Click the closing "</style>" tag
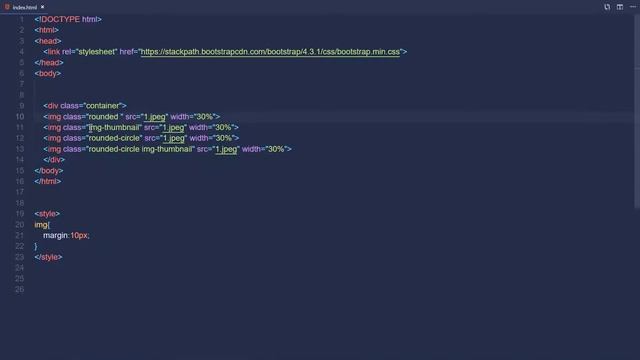Viewport: 640px width, 360px height. pyautogui.click(x=49, y=257)
